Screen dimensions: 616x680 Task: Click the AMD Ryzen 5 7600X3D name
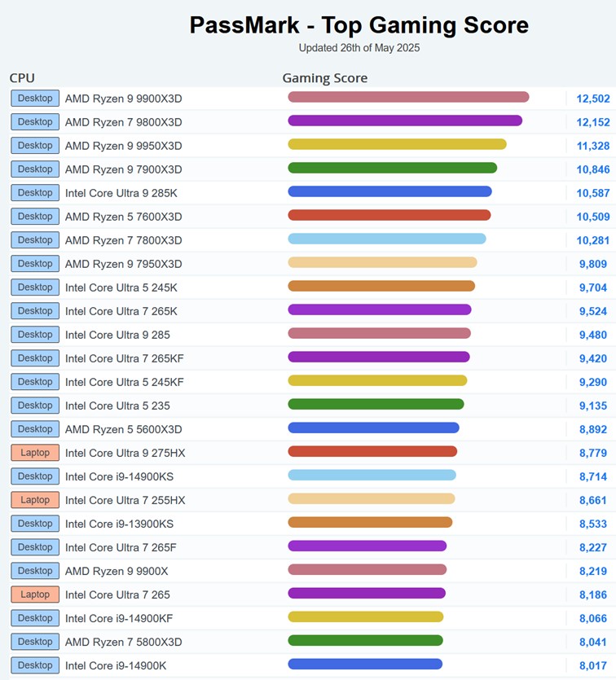click(124, 217)
